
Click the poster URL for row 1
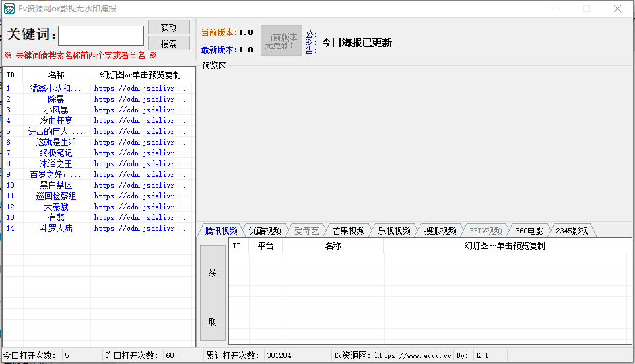[x=139, y=88]
